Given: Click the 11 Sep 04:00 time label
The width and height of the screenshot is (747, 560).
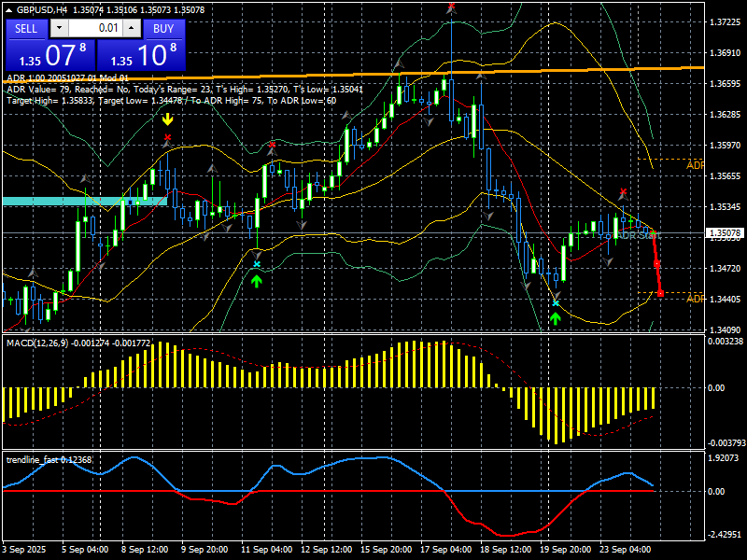Looking at the screenshot, I should [x=267, y=549].
